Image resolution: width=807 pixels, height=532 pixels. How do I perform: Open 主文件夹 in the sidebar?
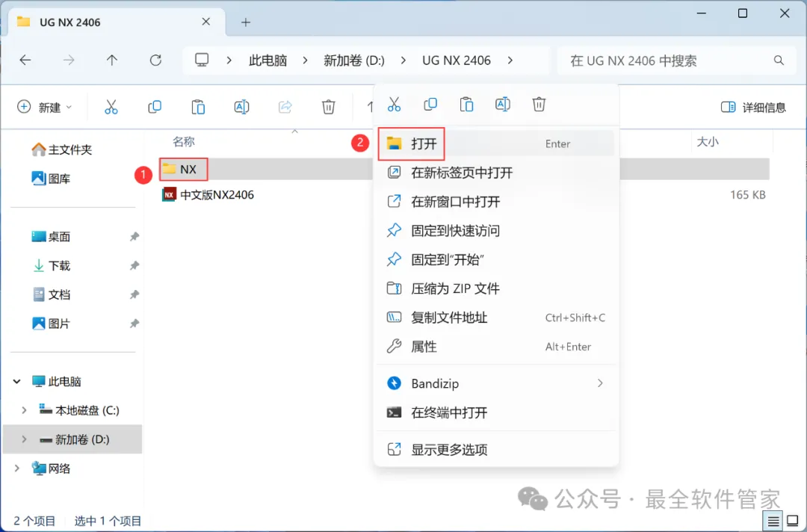[61, 149]
